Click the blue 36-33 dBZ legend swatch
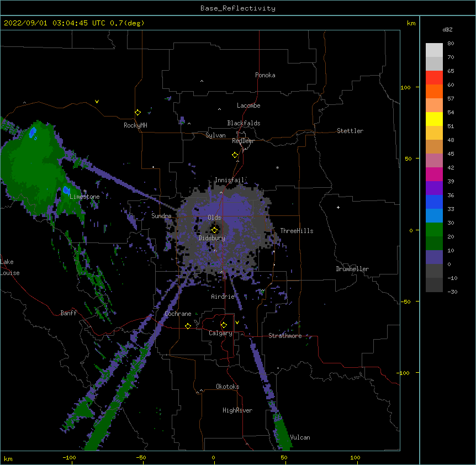476x465 pixels. [x=434, y=202]
